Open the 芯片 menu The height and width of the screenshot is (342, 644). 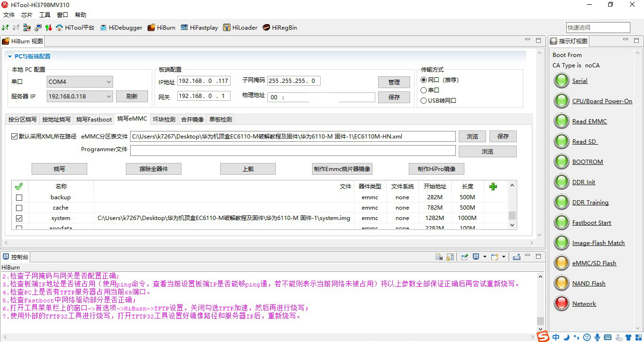coord(27,15)
